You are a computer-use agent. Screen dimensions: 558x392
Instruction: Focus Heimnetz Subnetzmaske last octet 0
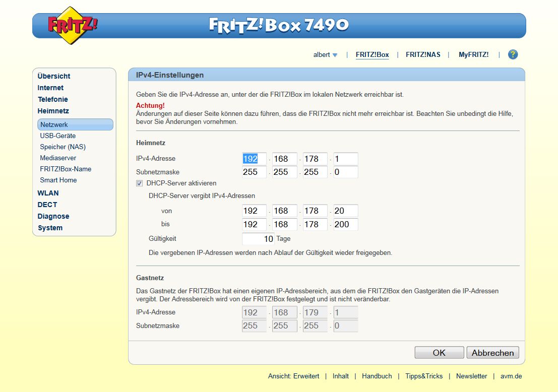coord(346,172)
